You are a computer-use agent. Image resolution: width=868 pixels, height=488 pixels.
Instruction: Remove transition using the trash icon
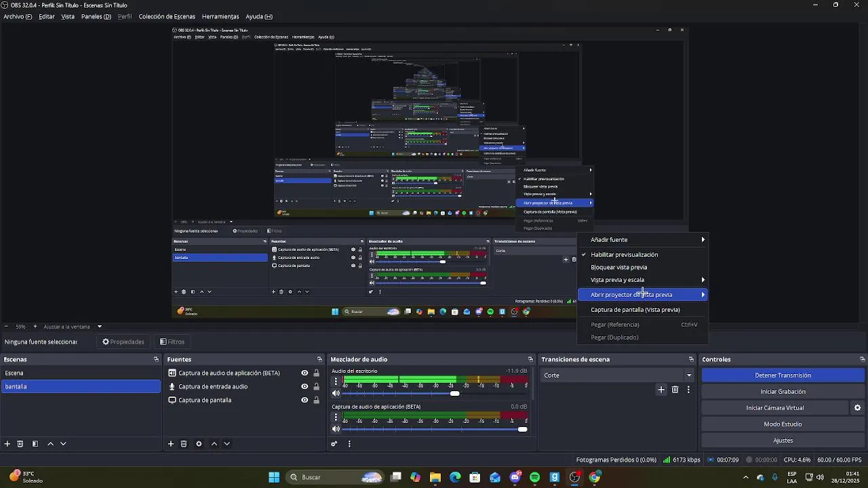coord(675,390)
